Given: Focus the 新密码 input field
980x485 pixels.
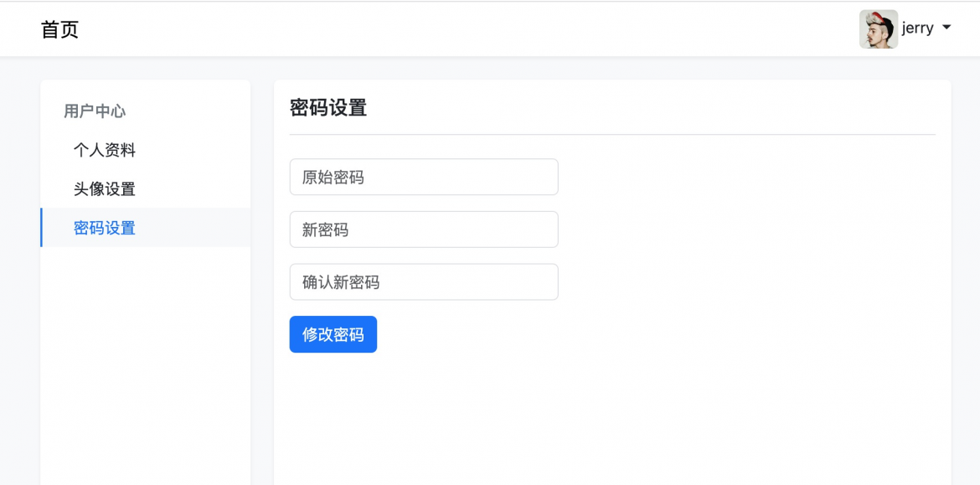Looking at the screenshot, I should pyautogui.click(x=424, y=230).
